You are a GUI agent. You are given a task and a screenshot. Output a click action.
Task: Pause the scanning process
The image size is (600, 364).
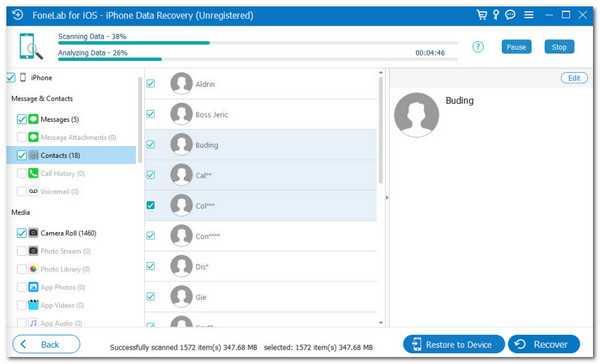tap(516, 47)
